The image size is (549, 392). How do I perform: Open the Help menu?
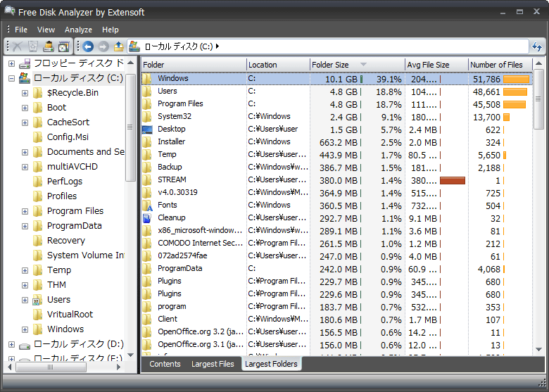[111, 30]
